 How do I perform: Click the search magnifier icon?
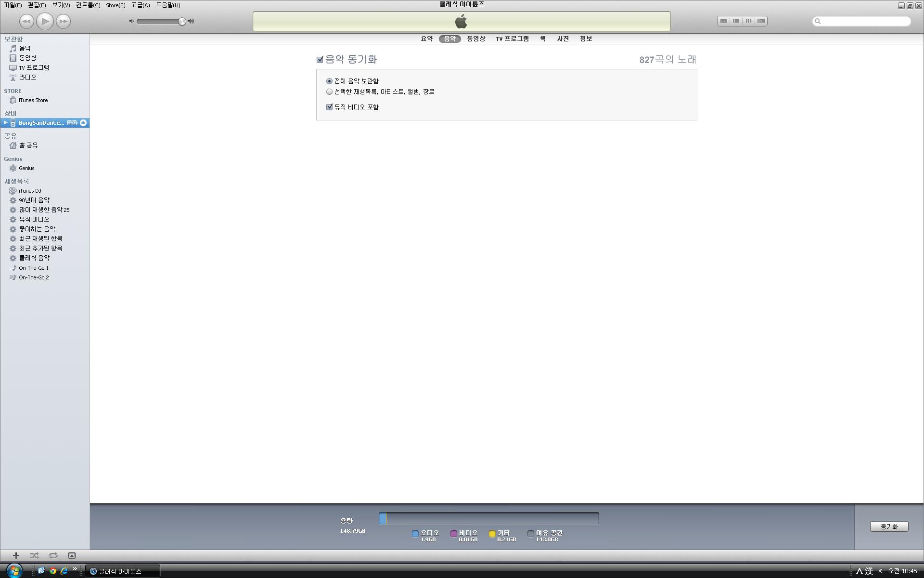[x=817, y=21]
